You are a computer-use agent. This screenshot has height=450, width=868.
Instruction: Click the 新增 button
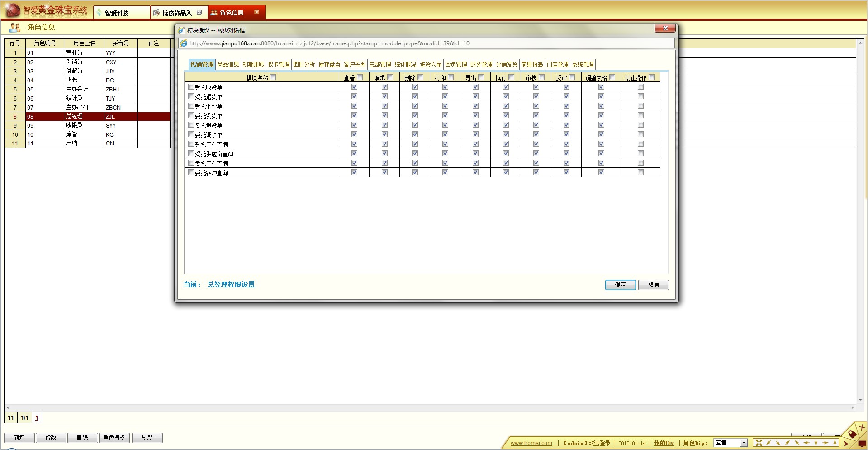19,438
